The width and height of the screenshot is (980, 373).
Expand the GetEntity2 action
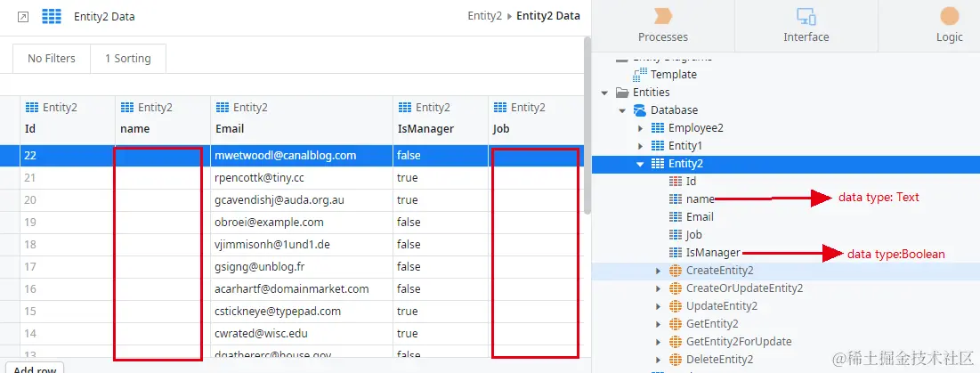pos(658,324)
